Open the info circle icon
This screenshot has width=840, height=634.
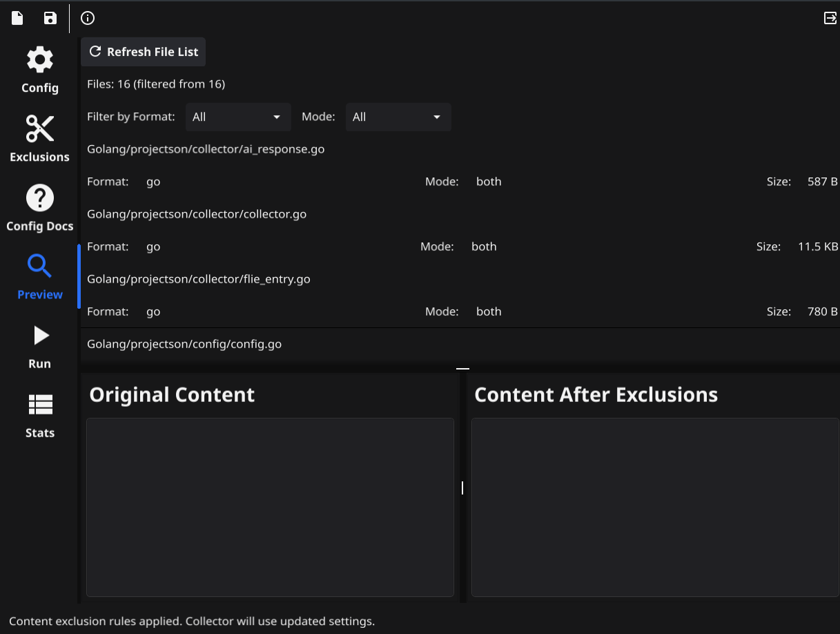click(88, 18)
